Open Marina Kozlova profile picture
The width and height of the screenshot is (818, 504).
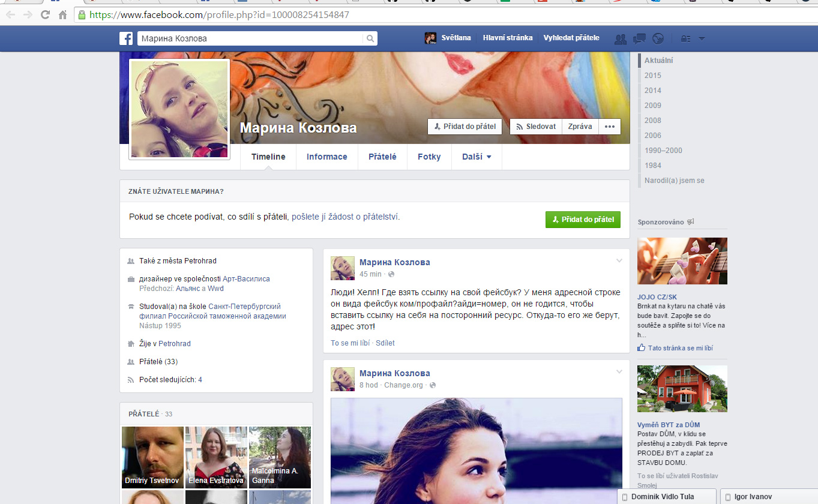179,109
